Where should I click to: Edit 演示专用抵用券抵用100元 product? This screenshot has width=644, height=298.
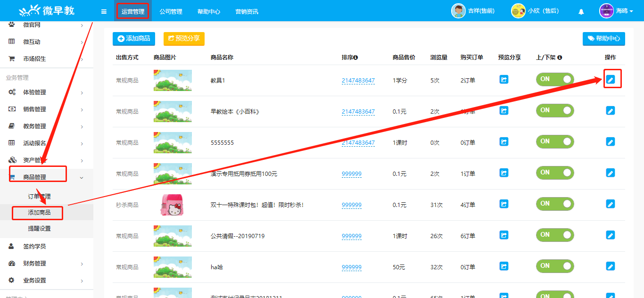click(x=611, y=173)
